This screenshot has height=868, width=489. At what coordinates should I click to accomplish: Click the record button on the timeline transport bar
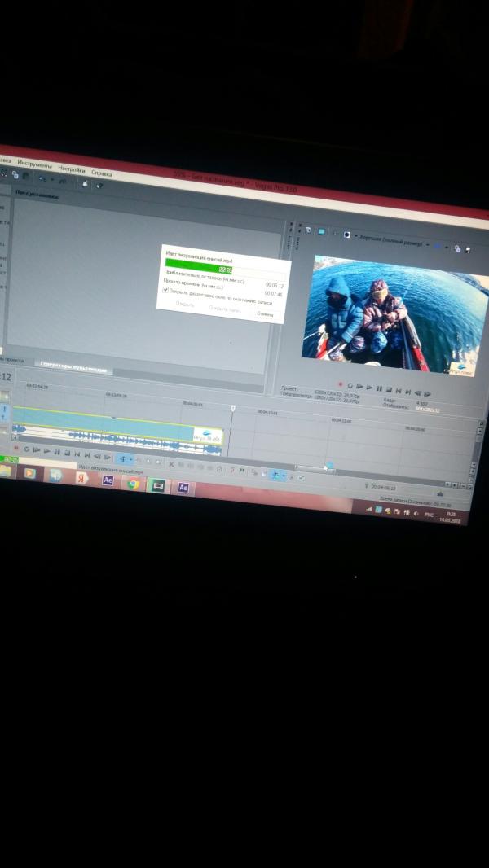(15, 448)
